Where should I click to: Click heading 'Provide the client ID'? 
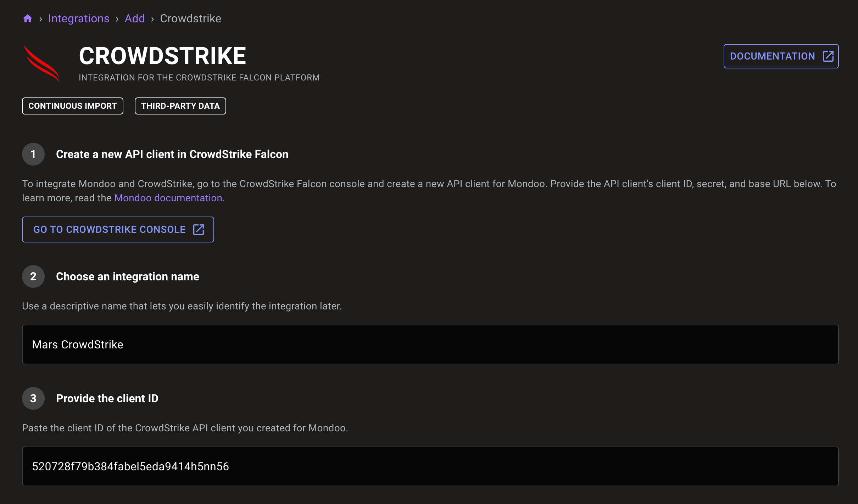[x=107, y=398]
